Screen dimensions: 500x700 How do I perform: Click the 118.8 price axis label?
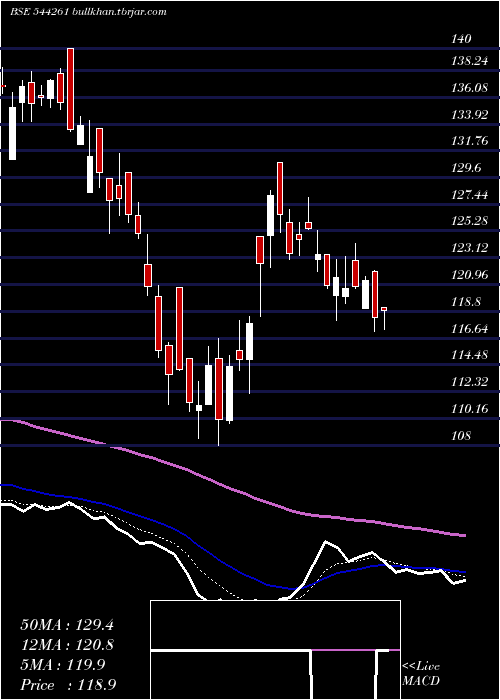[467, 302]
